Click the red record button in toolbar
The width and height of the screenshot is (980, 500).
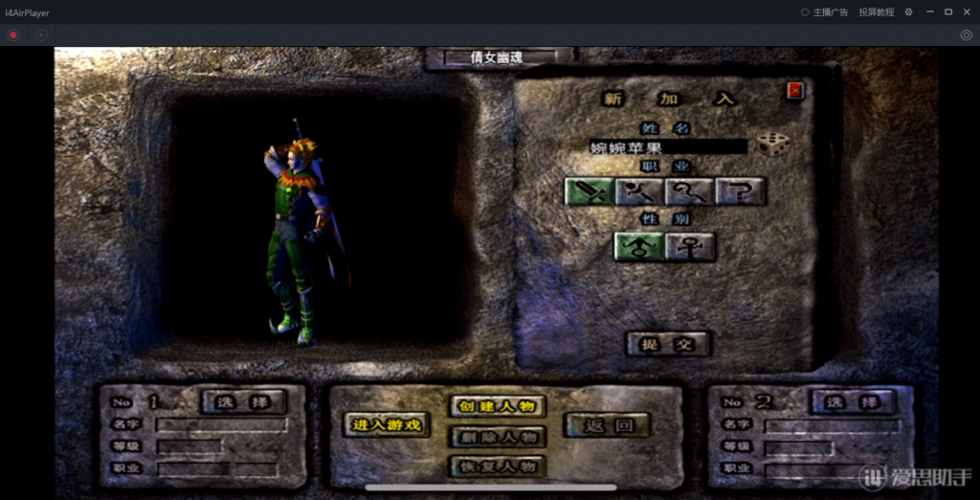(14, 35)
